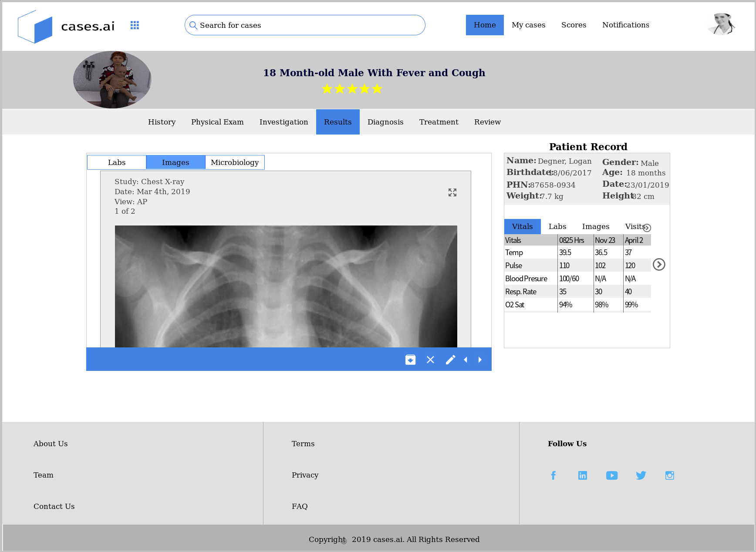The height and width of the screenshot is (552, 756).
Task: Click the patient name 'Degner, Logan'
Action: [x=564, y=161]
